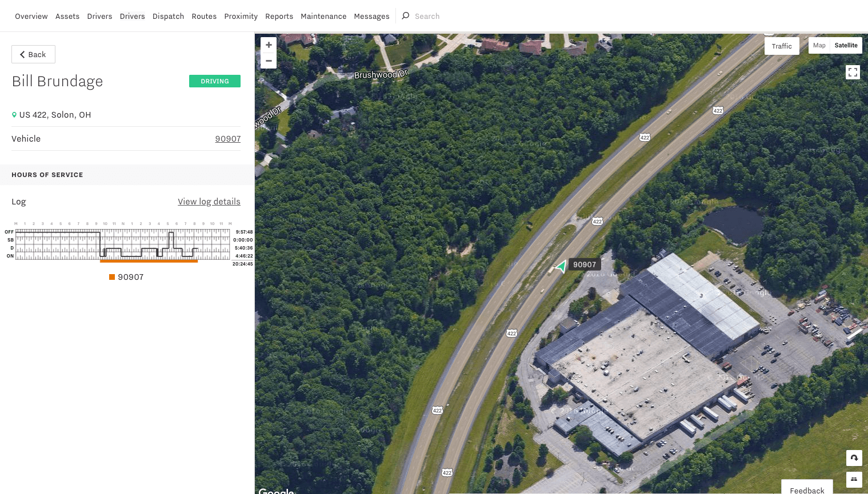Click the US 422, Solon, OH address
The height and width of the screenshot is (494, 868).
(x=55, y=115)
